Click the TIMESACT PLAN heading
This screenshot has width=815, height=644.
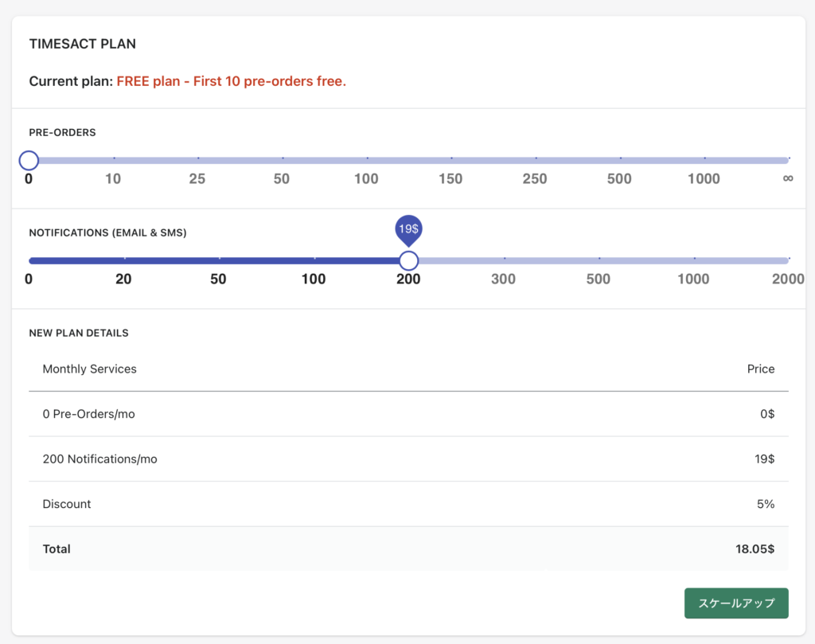[83, 44]
